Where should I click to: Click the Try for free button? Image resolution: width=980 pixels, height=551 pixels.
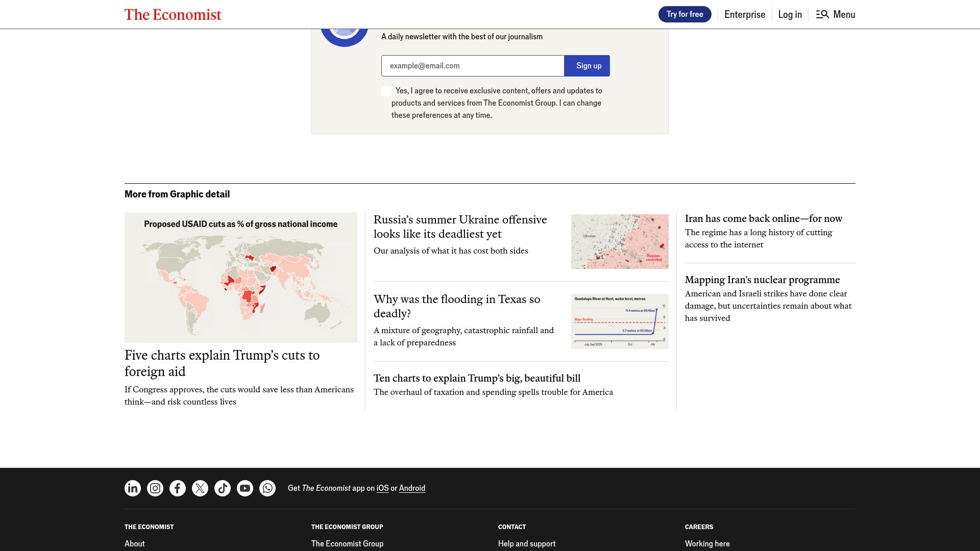(x=684, y=14)
